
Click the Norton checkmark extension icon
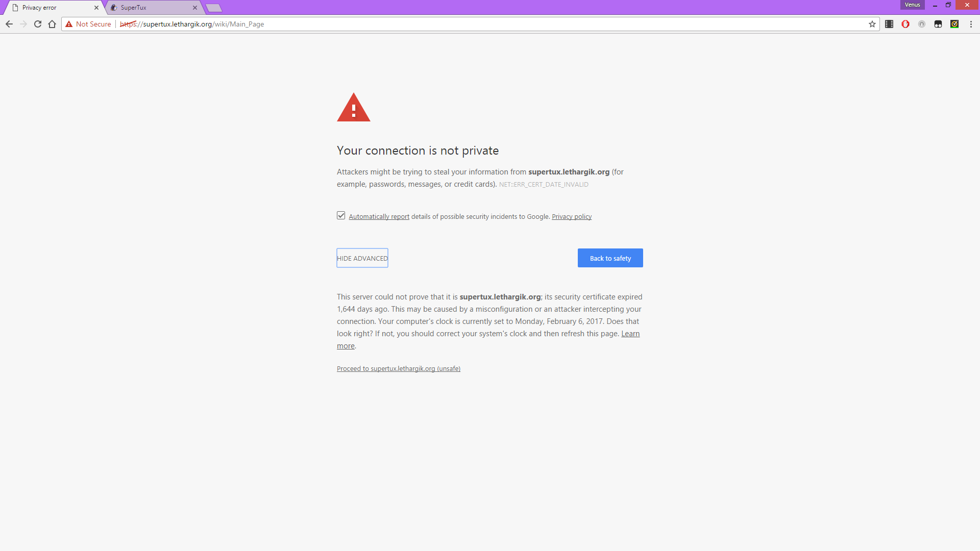click(954, 24)
